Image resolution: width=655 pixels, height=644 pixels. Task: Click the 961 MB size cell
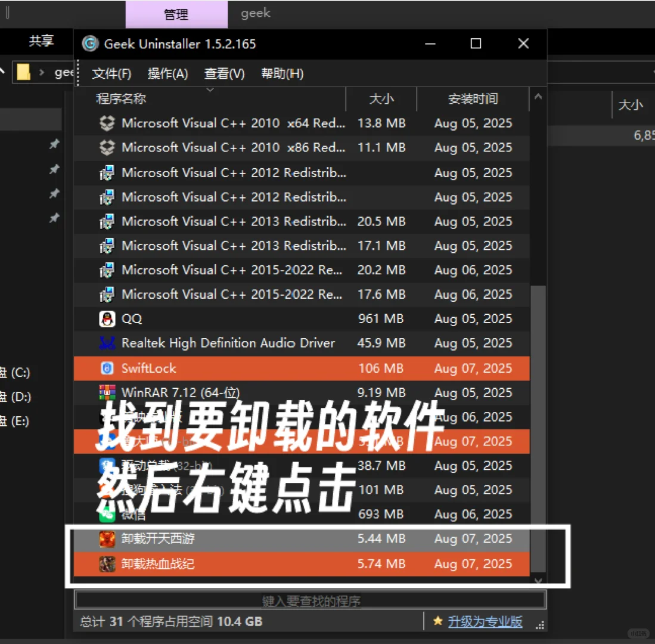(x=381, y=319)
